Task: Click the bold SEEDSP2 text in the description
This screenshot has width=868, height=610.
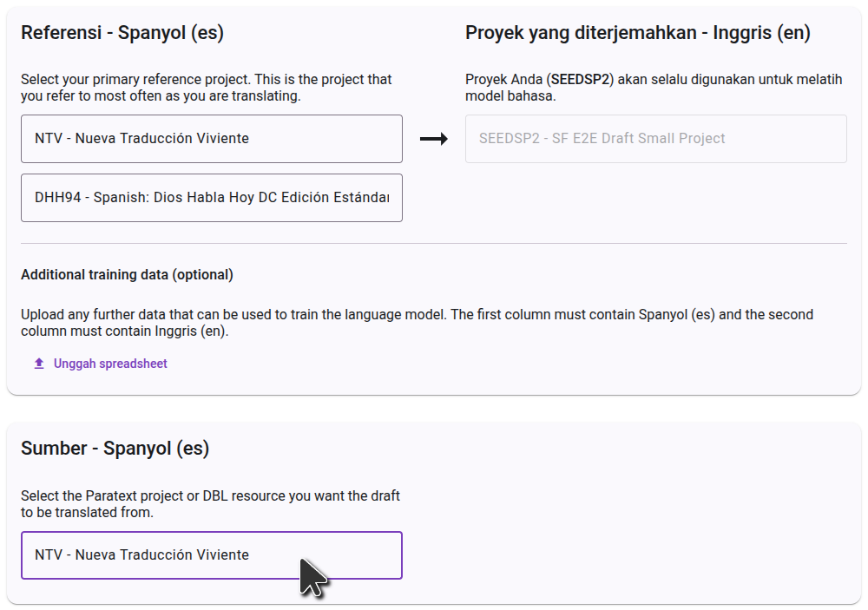Action: pyautogui.click(x=580, y=79)
